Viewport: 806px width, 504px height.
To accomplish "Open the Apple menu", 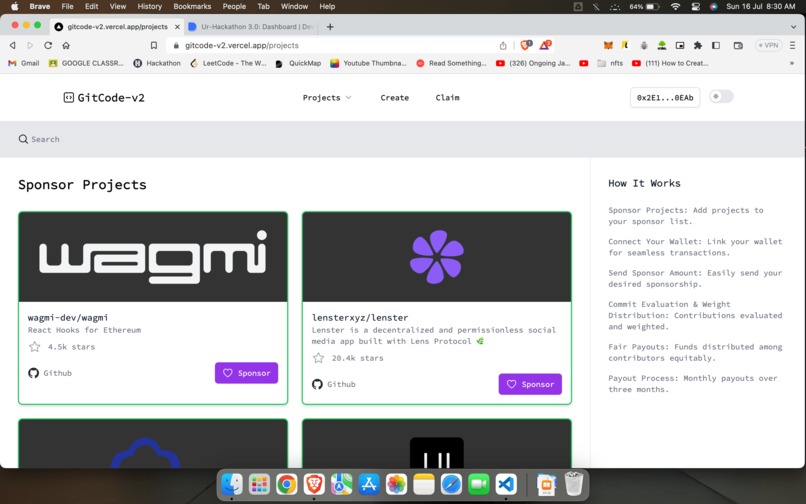I will coord(14,6).
